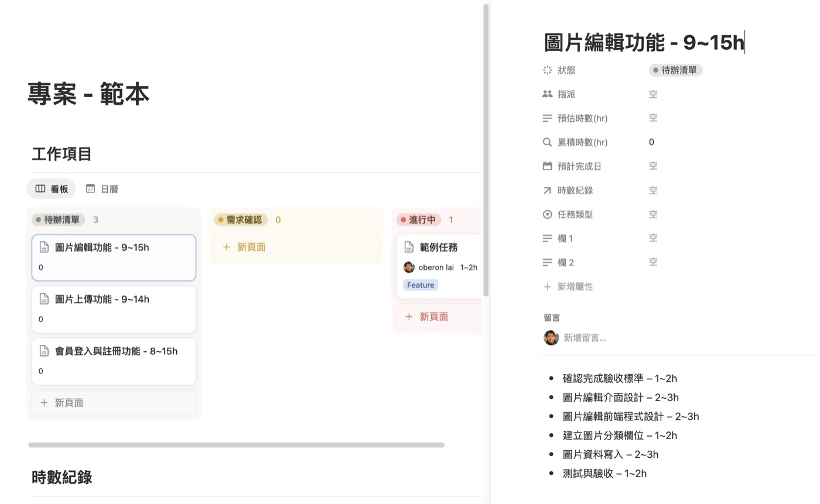The height and width of the screenshot is (504, 820).
Task: Click empty 預估時數(hr) value field
Action: [x=653, y=118]
